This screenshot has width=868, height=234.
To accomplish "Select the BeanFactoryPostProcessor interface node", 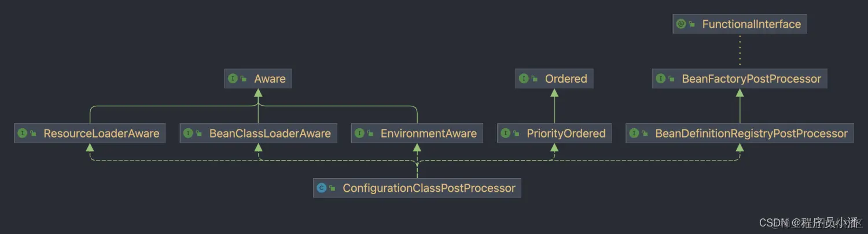I will click(x=751, y=79).
